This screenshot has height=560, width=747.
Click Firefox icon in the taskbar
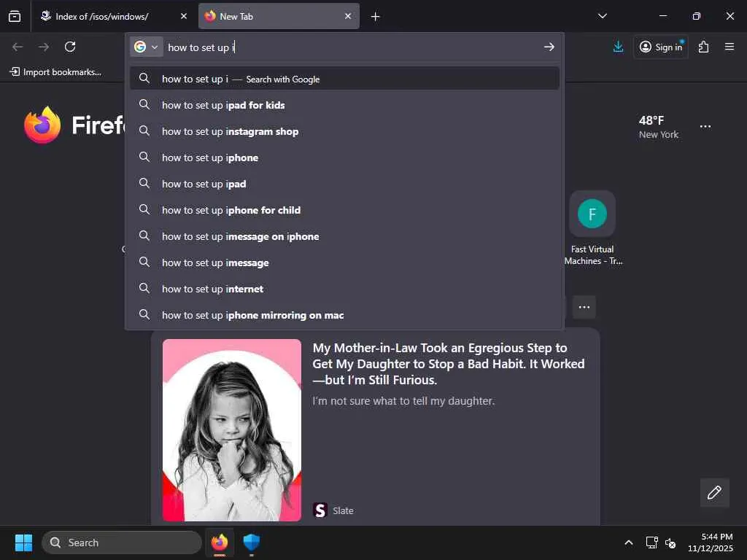(220, 542)
